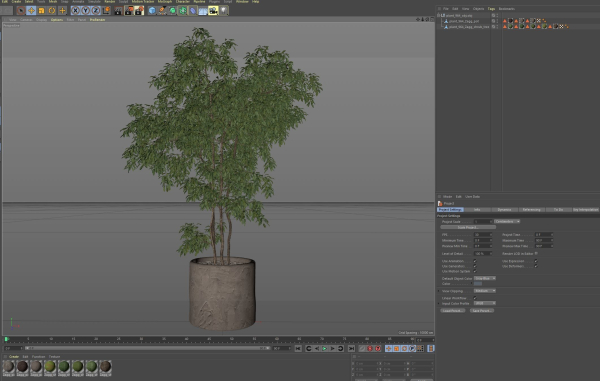Viewport: 600px width, 381px height.
Task: Open the project scale units dropdown
Action: [x=507, y=221]
